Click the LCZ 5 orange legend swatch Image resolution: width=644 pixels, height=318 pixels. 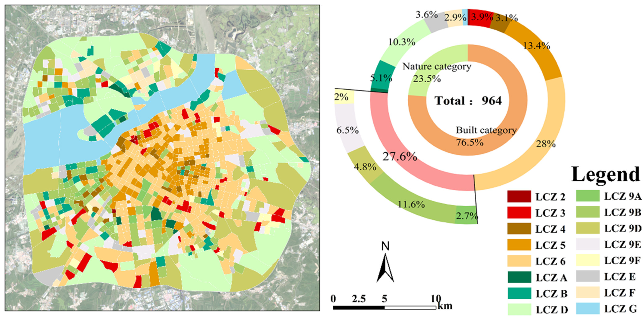519,245
